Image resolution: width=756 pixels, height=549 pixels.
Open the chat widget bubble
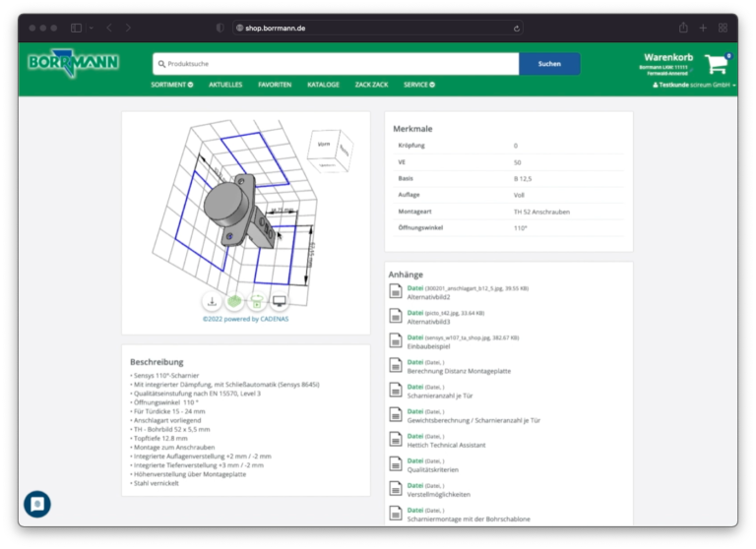point(37,504)
